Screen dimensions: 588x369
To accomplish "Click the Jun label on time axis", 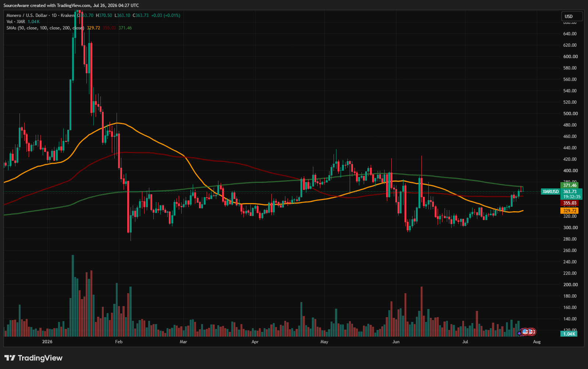I will (x=396, y=342).
